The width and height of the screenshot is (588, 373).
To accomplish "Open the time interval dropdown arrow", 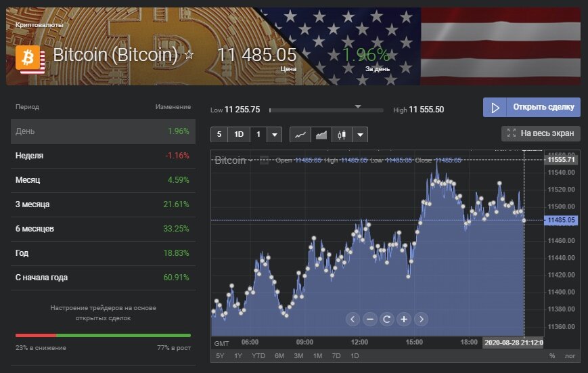I will coord(274,134).
